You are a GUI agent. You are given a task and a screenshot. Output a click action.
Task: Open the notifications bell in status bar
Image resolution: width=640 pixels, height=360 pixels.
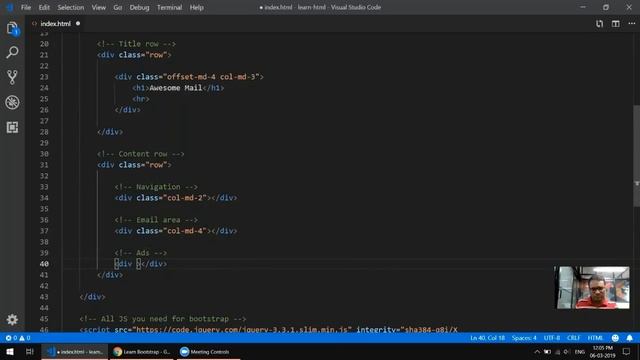[629, 338]
